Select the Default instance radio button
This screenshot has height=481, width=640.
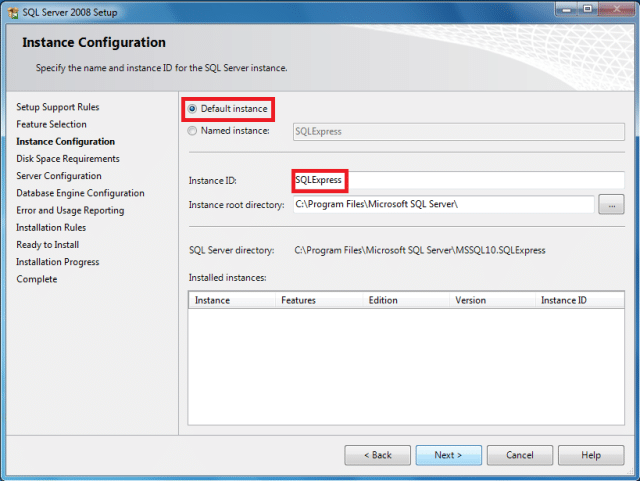click(192, 109)
